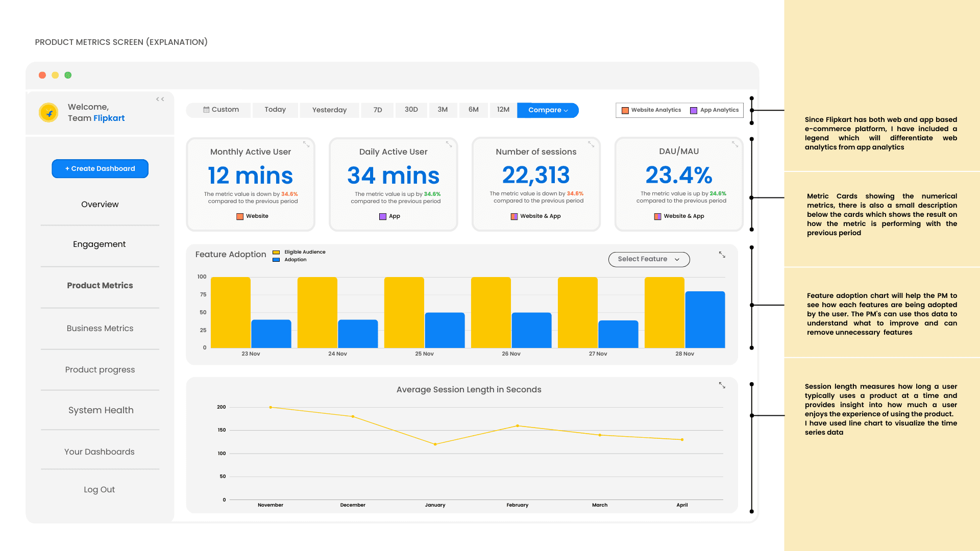Click the November data point on line chart
This screenshot has width=980, height=551.
(x=271, y=407)
